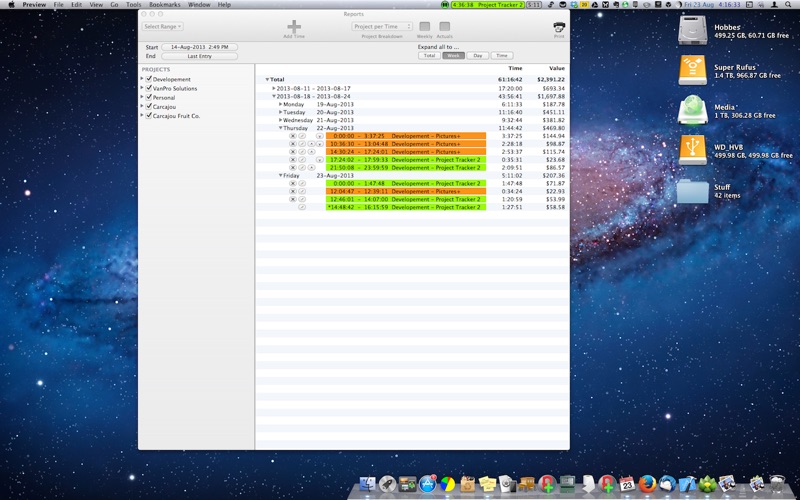Uncheck the Developement project checkbox
The width and height of the screenshot is (800, 500).
coord(149,79)
